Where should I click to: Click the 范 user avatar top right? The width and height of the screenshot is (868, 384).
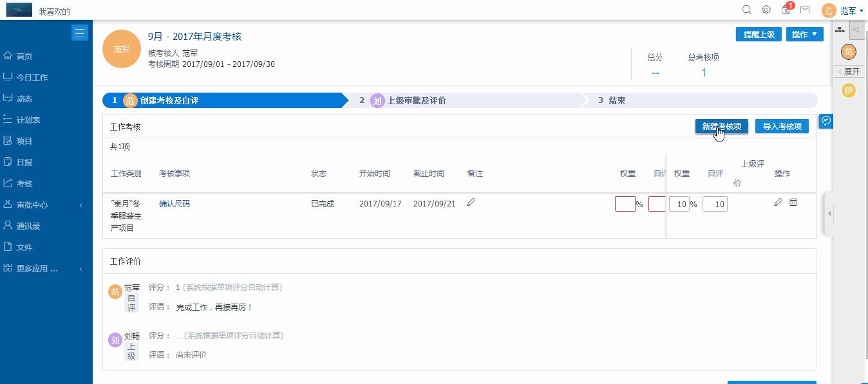(x=829, y=10)
